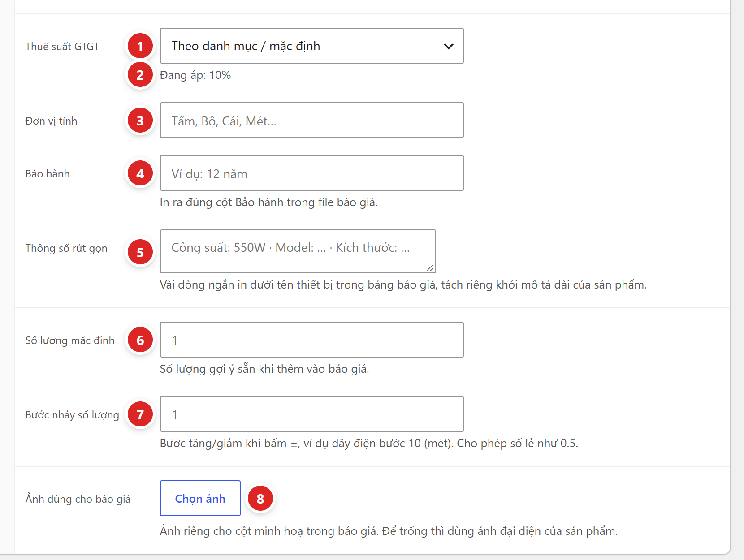Click hint 'In ra đúng cột Bảo hành'
Image resolution: width=744 pixels, height=560 pixels.
[269, 202]
